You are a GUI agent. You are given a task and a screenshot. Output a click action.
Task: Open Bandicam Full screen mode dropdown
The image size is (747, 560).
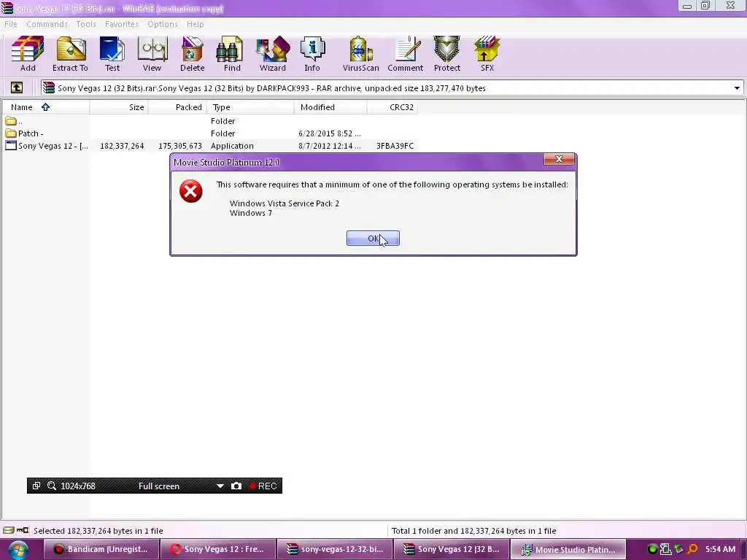pos(220,486)
